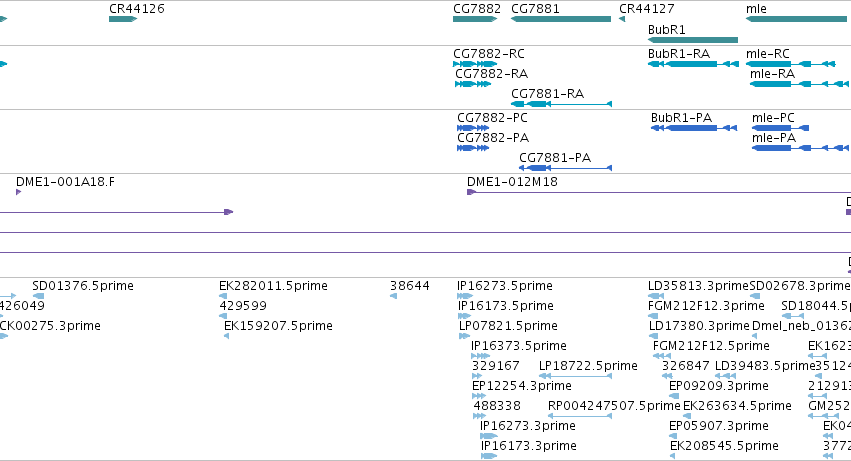
Task: Click the CR44126 teal gene arrow
Action: pos(123,20)
